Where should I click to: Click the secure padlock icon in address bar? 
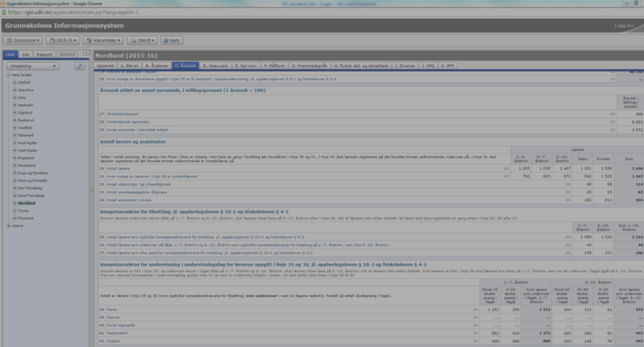pos(4,12)
